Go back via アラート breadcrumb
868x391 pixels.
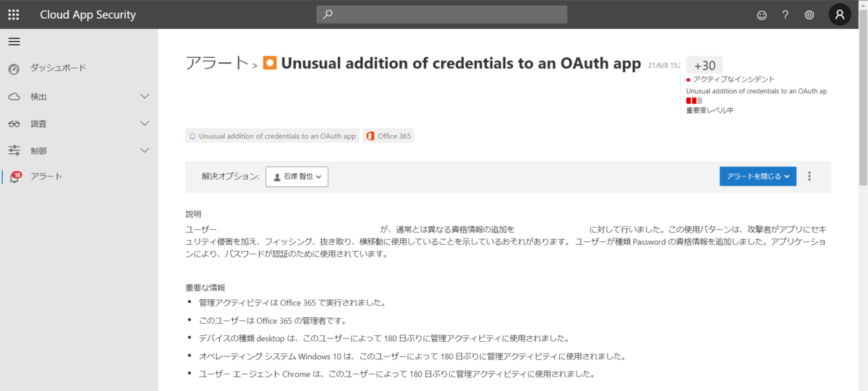pyautogui.click(x=217, y=63)
